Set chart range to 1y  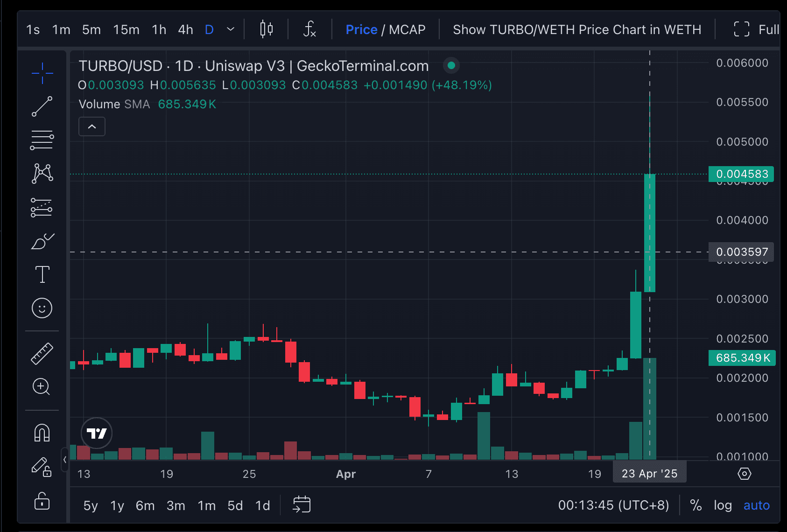click(117, 505)
